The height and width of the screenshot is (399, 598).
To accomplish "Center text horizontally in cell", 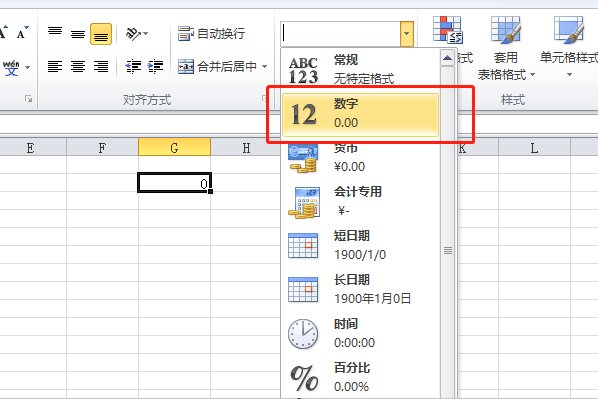I will pos(78,66).
